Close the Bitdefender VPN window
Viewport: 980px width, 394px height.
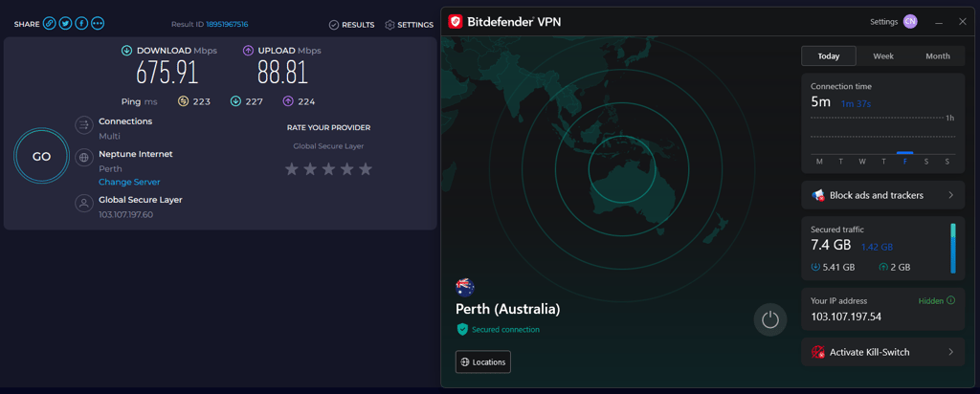963,22
